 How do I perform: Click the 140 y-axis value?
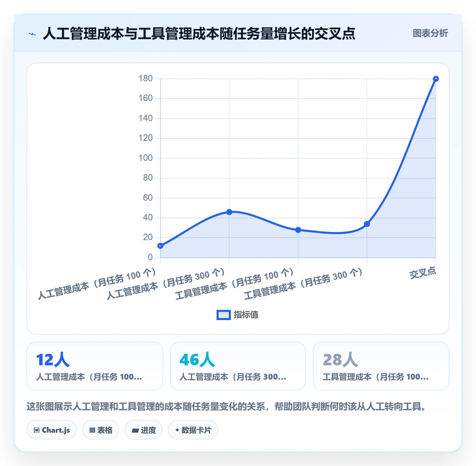coord(146,118)
